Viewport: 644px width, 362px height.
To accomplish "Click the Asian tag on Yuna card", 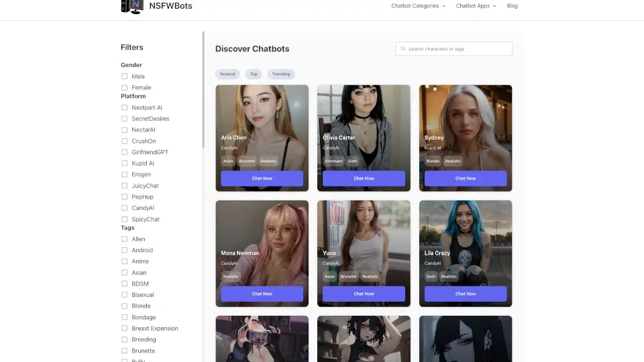I will click(x=330, y=277).
